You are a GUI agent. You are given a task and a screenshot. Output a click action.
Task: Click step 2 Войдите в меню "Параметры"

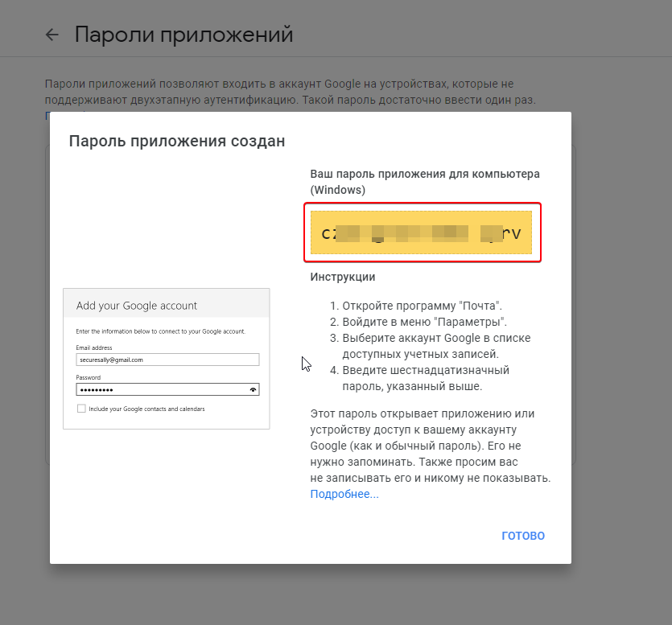pyautogui.click(x=424, y=322)
